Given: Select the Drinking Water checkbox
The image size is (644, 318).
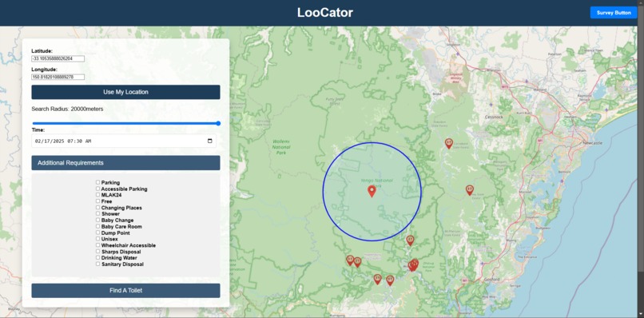Looking at the screenshot, I should tap(97, 257).
